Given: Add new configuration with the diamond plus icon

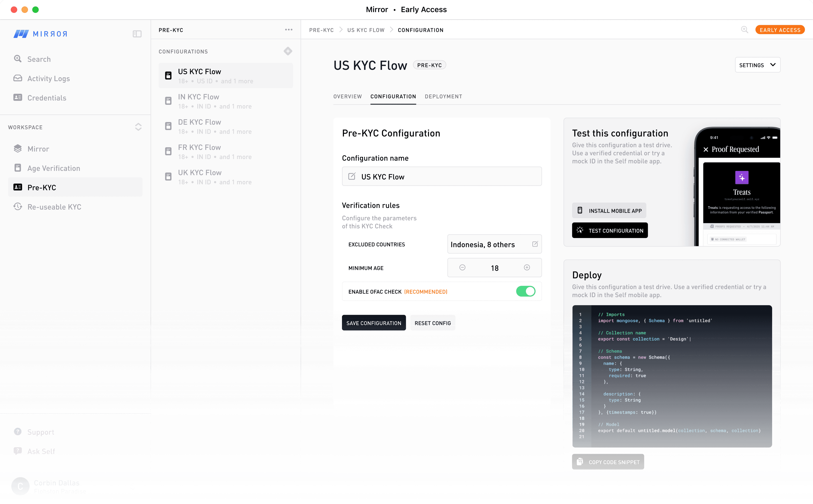Looking at the screenshot, I should pyautogui.click(x=288, y=51).
